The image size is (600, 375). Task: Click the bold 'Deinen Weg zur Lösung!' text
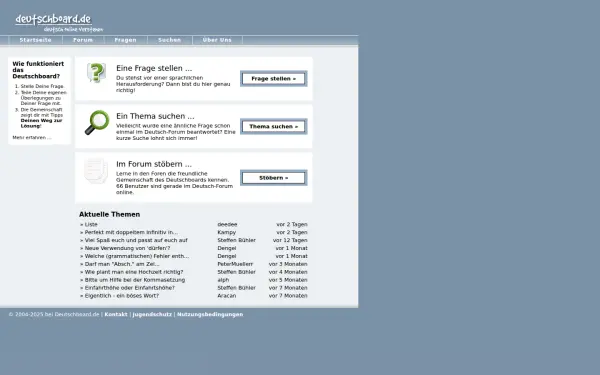point(41,123)
